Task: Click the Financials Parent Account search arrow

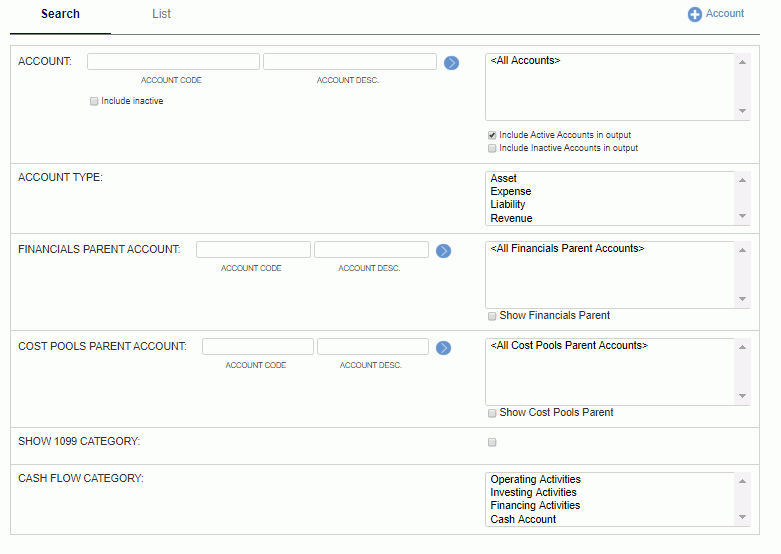Action: [x=443, y=251]
